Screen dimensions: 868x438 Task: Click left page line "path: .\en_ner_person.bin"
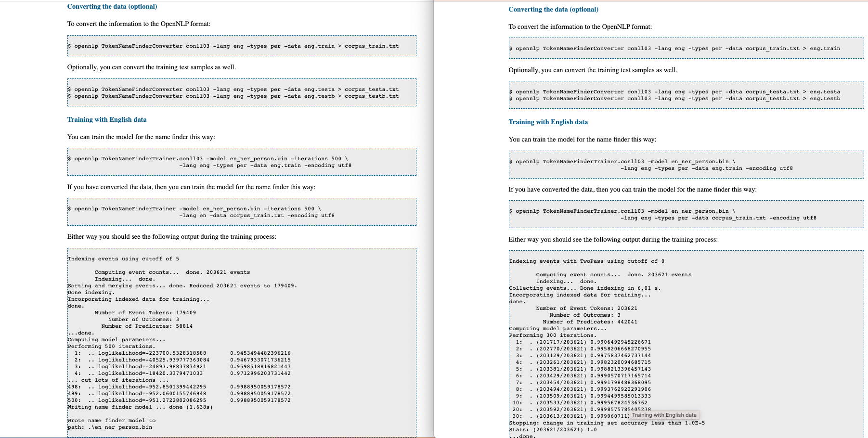[110, 427]
